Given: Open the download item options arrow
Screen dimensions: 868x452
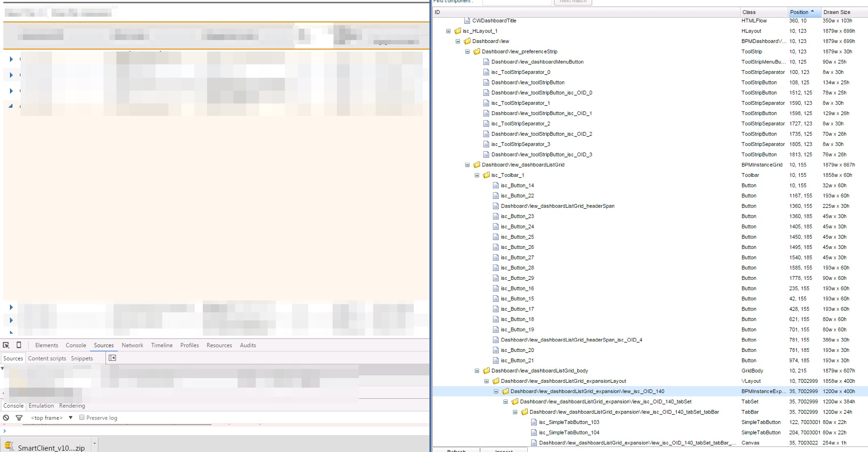Looking at the screenshot, I should click(94, 444).
